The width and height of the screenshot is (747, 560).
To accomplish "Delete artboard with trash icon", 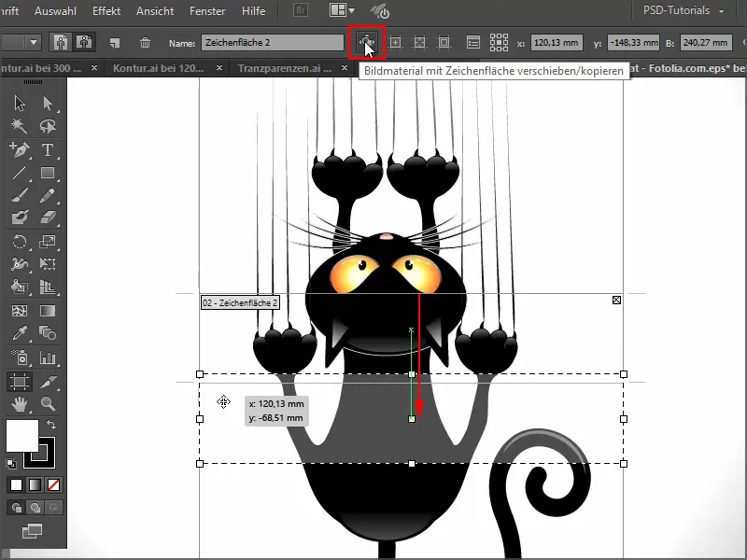I will coord(146,43).
